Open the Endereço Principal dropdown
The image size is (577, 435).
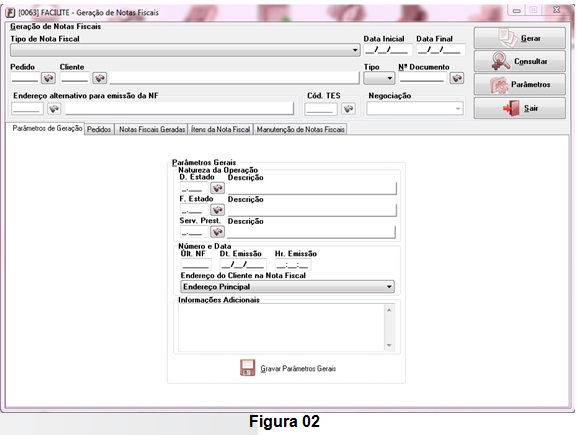coord(287,287)
